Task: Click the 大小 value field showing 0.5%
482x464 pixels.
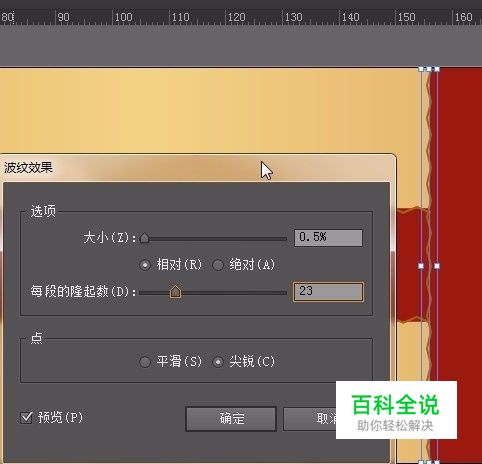Action: click(x=328, y=238)
